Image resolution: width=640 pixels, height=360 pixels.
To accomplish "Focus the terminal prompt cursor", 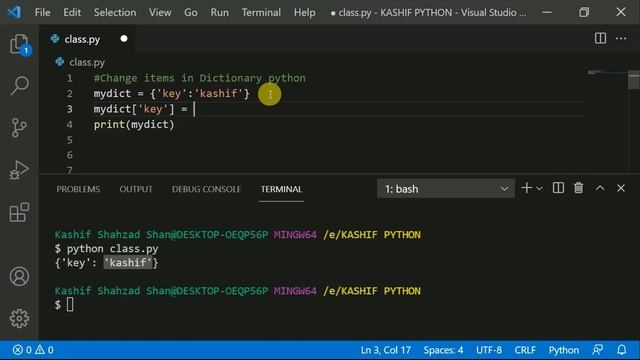I will coord(70,304).
